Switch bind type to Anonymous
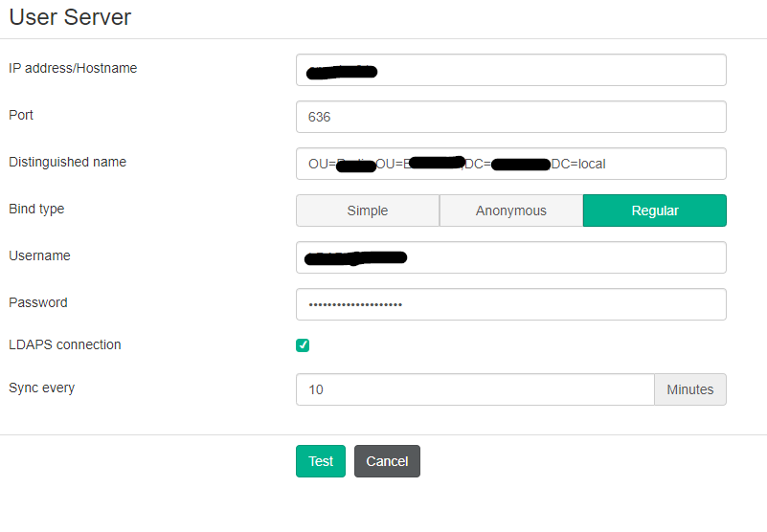Screen dimensions: 767x532 510,211
